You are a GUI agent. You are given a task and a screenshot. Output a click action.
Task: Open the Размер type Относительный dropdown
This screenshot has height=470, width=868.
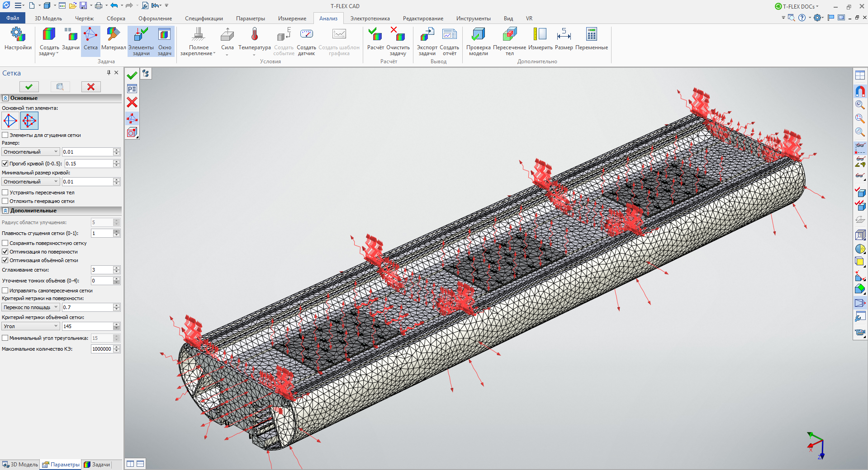(31, 152)
